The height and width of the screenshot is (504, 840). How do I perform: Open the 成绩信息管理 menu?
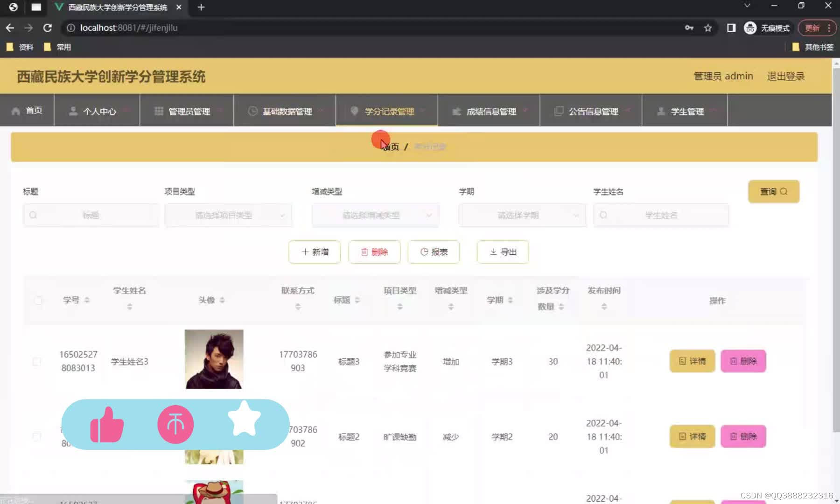pos(490,111)
